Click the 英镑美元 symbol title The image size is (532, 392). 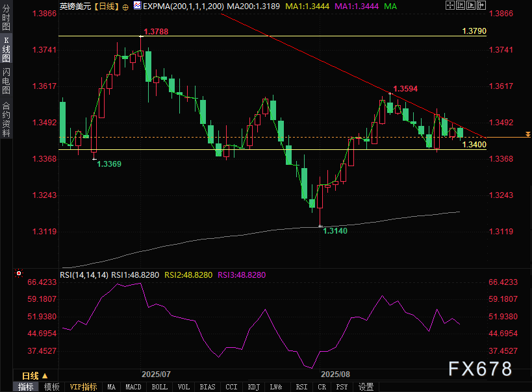(75, 6)
